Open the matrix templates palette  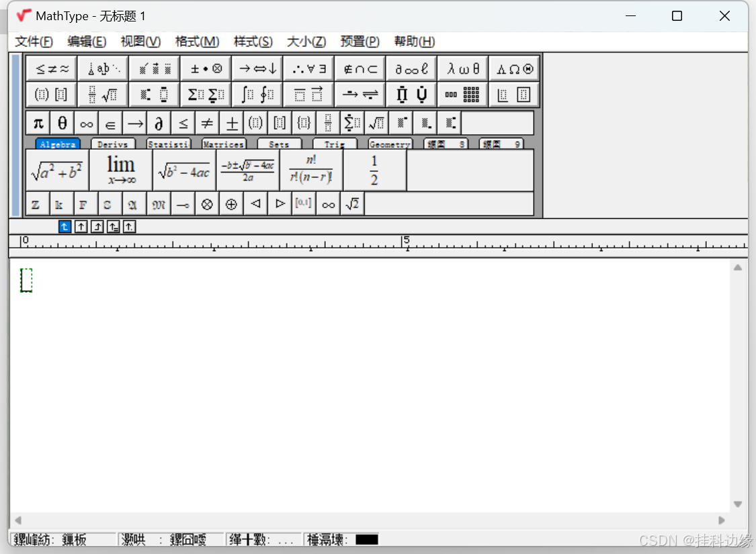tap(463, 95)
